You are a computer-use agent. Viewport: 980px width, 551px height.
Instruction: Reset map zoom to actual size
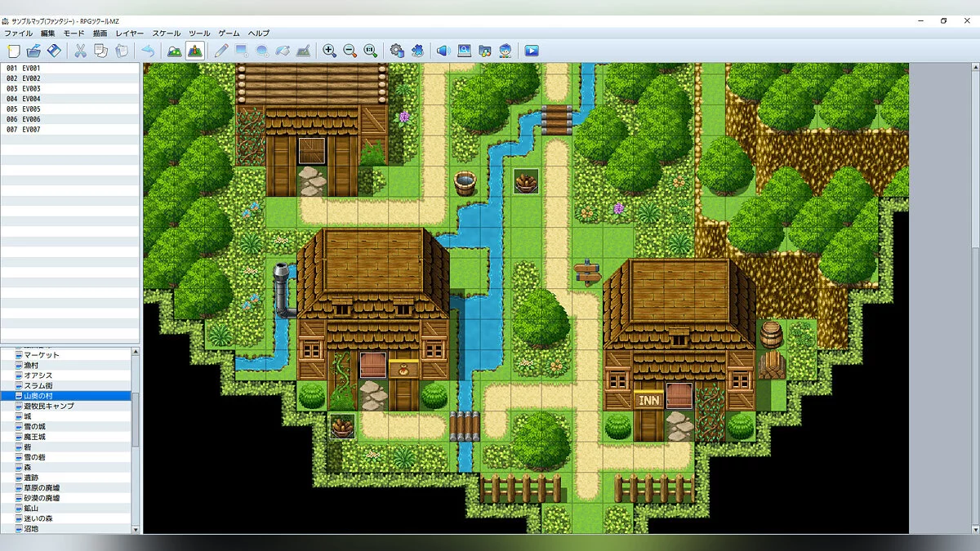pos(370,51)
